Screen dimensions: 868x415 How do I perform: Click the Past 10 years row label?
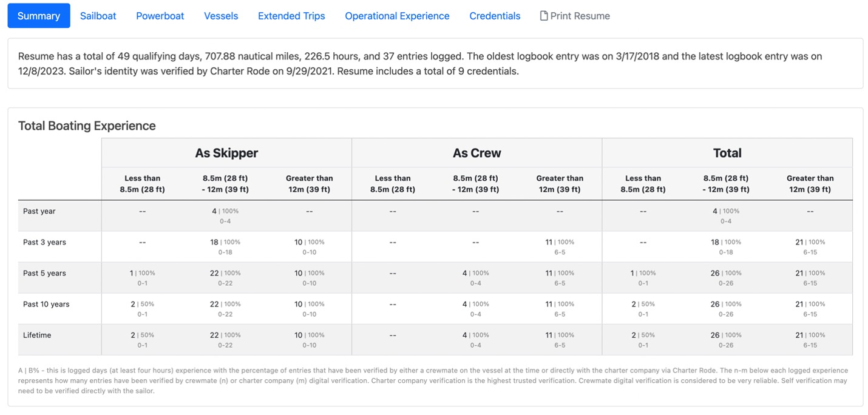click(x=46, y=304)
